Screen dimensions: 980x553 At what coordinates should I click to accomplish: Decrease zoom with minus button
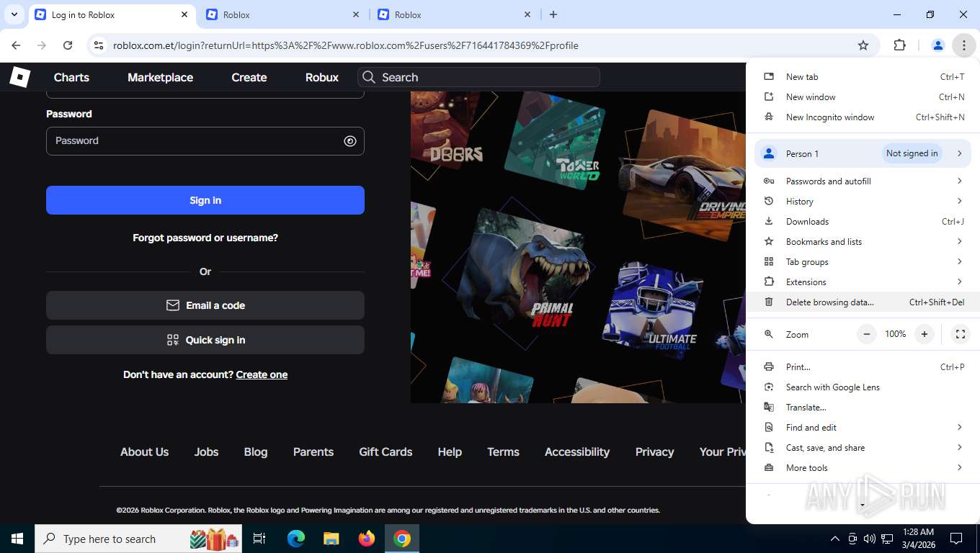[867, 334]
